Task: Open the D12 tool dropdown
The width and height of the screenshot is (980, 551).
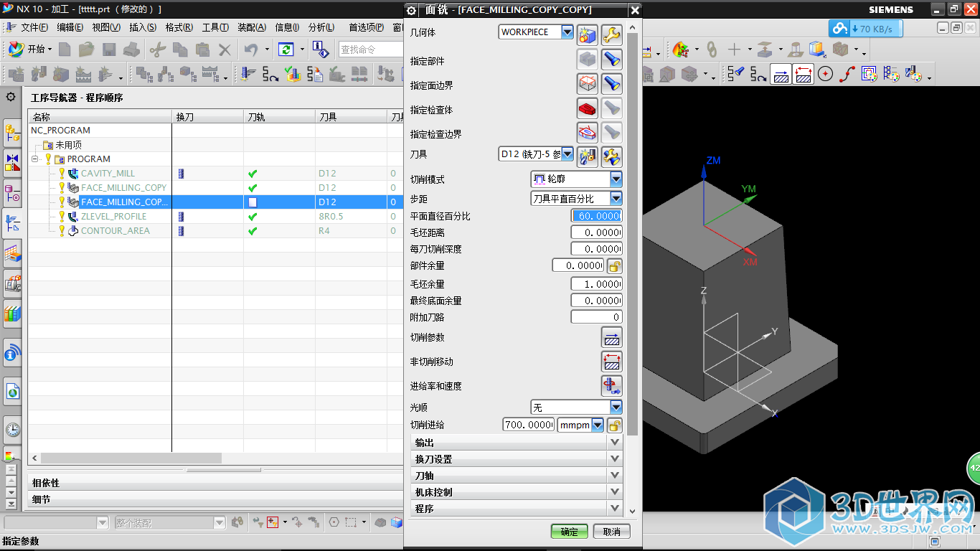Action: (x=567, y=154)
